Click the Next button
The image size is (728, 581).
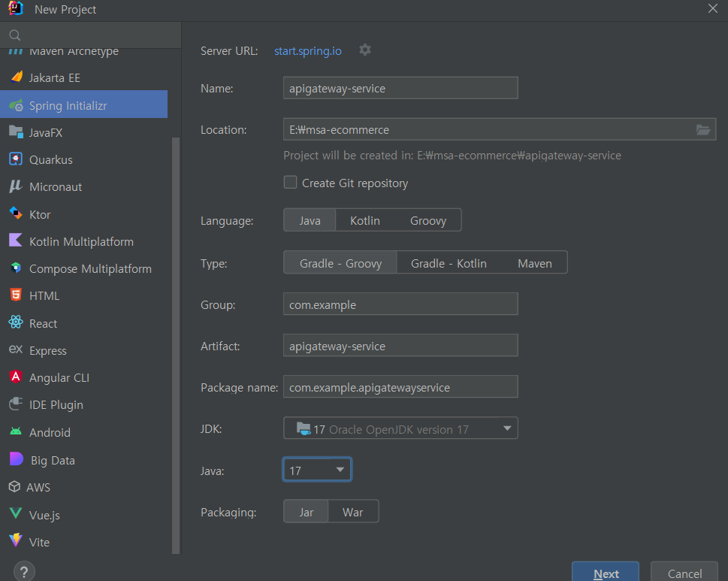(606, 573)
